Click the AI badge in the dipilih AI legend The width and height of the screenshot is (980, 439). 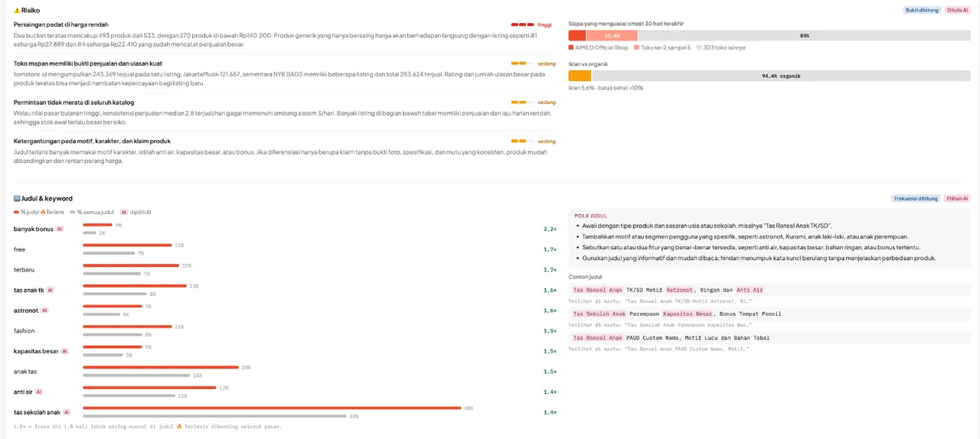pyautogui.click(x=124, y=212)
